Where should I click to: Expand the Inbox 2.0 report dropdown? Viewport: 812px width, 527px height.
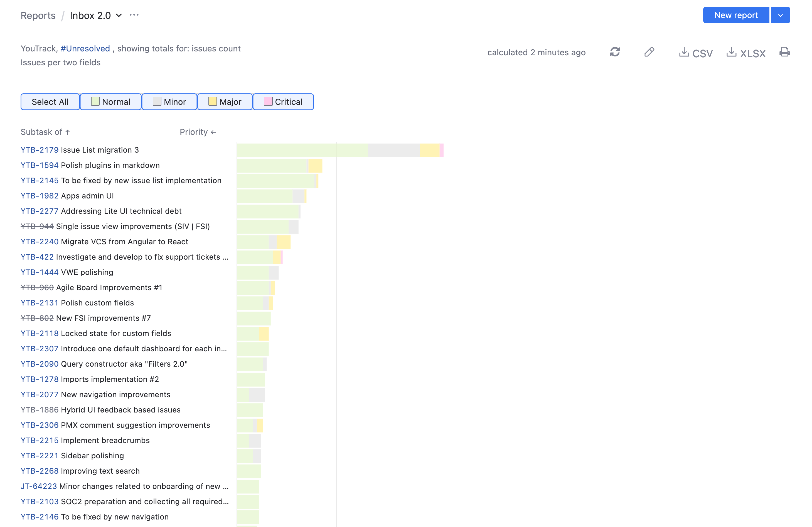click(x=119, y=15)
